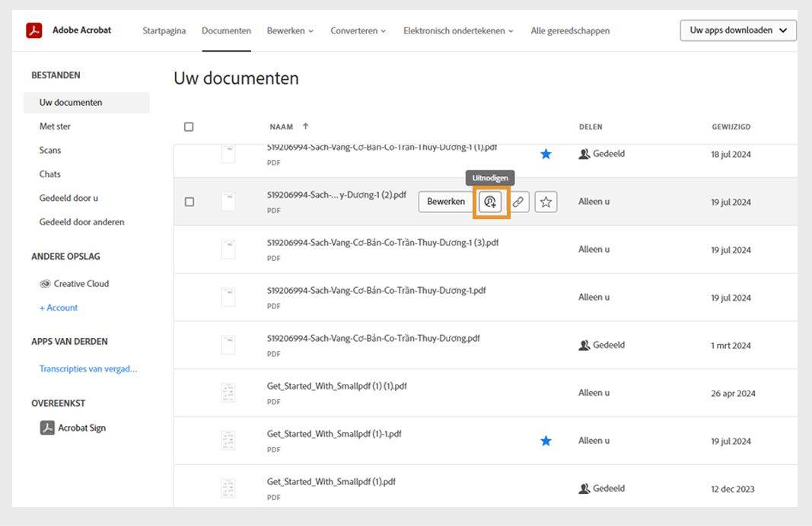Screen dimensions: 812x526
Task: Expand the Uw apps downloaden dropdown
Action: click(x=737, y=30)
